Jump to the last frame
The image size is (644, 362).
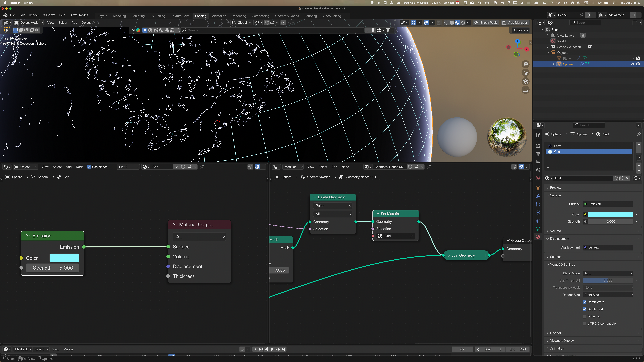coord(283,349)
